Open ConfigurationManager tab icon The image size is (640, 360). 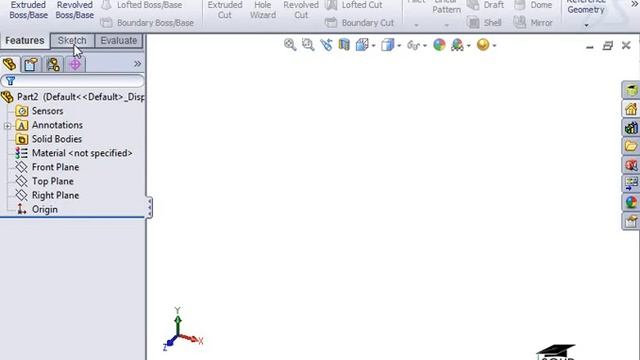coord(53,64)
